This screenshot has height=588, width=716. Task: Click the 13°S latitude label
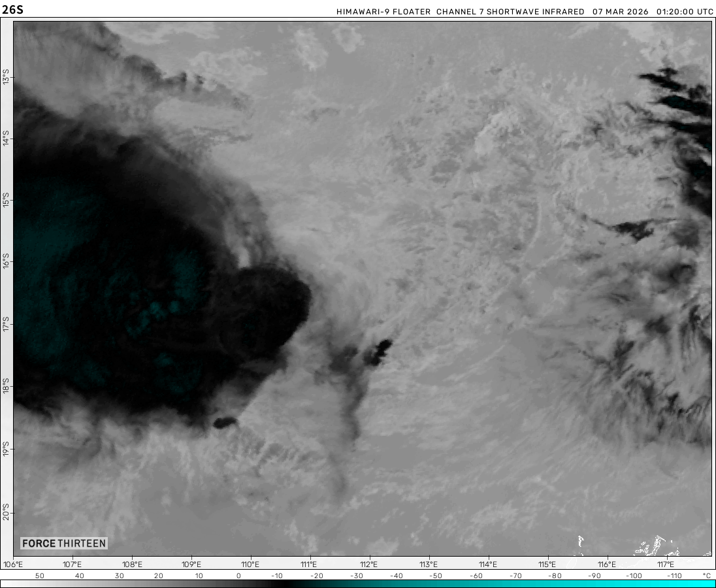[x=7, y=78]
